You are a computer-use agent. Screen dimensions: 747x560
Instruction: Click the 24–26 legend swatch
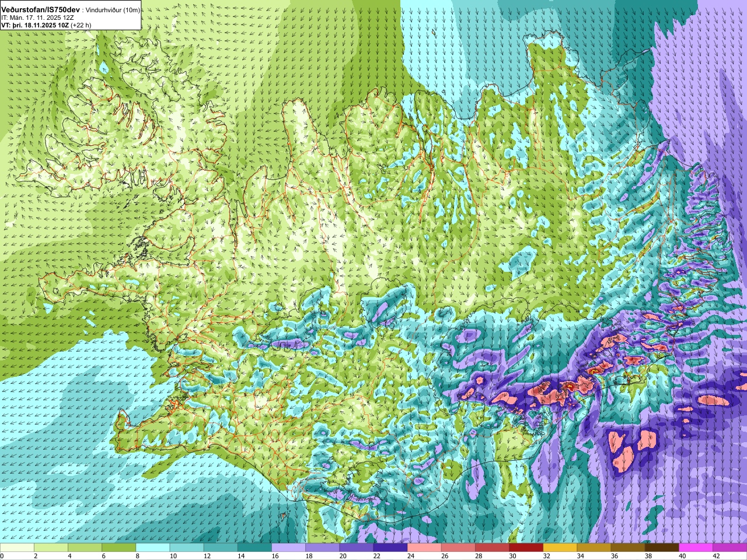pyautogui.click(x=424, y=548)
